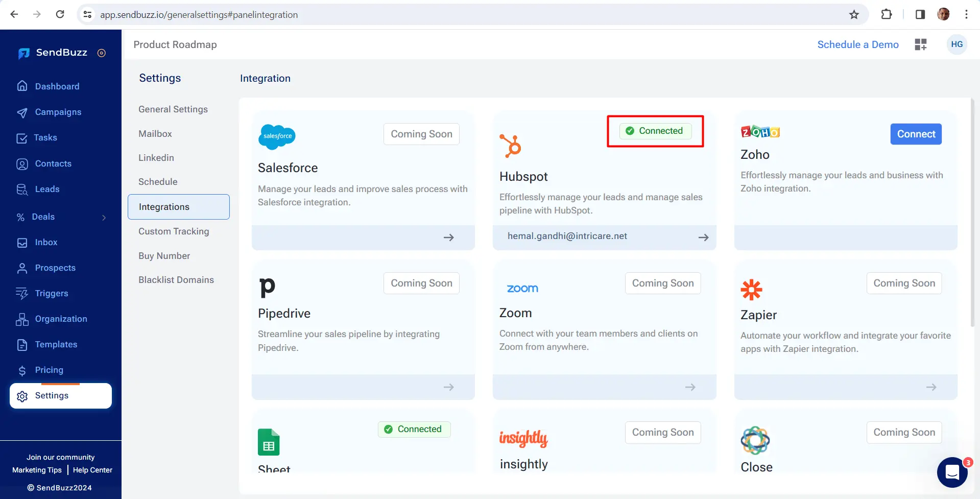980x499 pixels.
Task: Click the Hubspot Connected badge
Action: click(655, 131)
